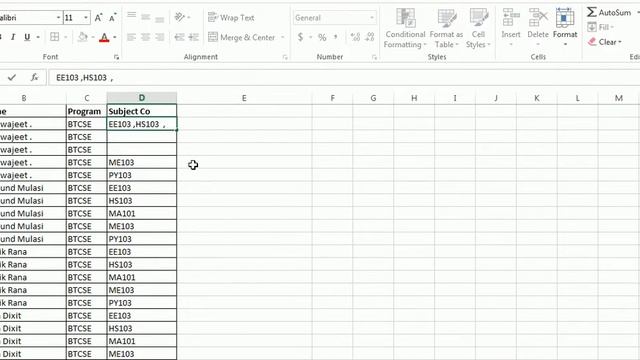Confirm entry with checkmark
This screenshot has height=360, width=640.
[x=12, y=77]
